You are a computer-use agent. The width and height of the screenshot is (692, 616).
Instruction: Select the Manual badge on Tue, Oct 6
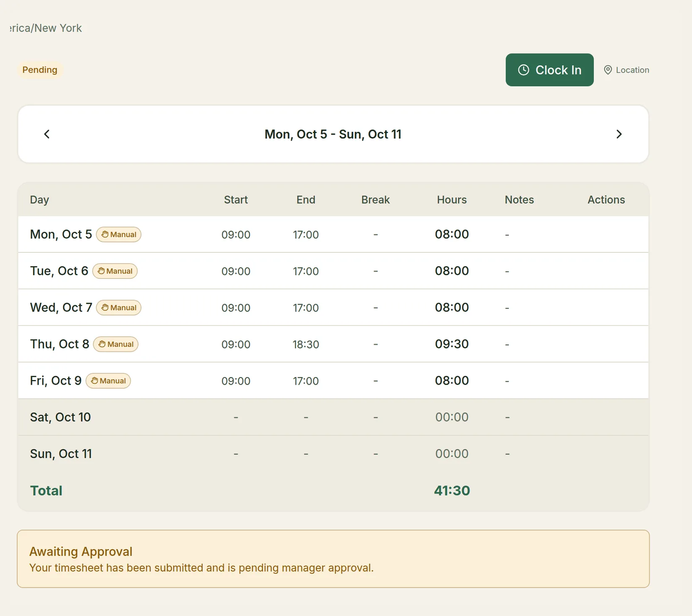pyautogui.click(x=115, y=271)
